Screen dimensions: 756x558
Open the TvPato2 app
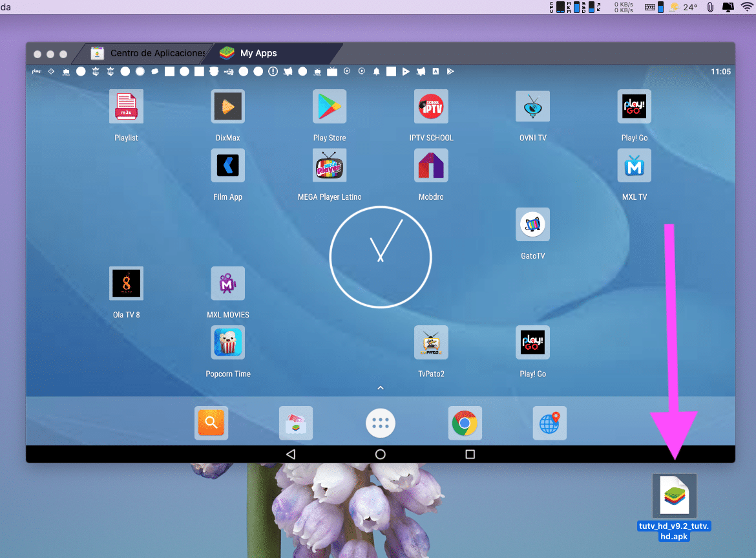[431, 342]
